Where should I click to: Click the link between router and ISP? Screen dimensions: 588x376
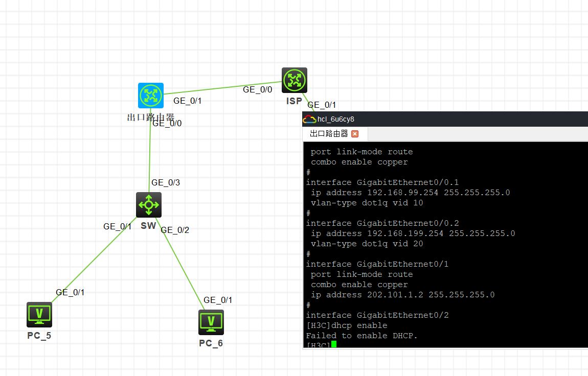pos(223,88)
